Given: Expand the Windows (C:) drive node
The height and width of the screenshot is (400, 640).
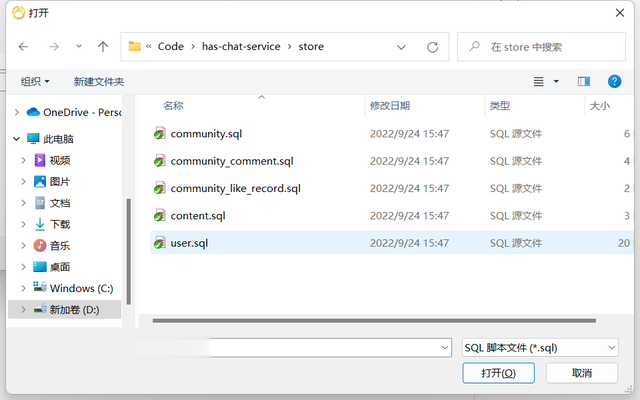Looking at the screenshot, I should coord(23,288).
